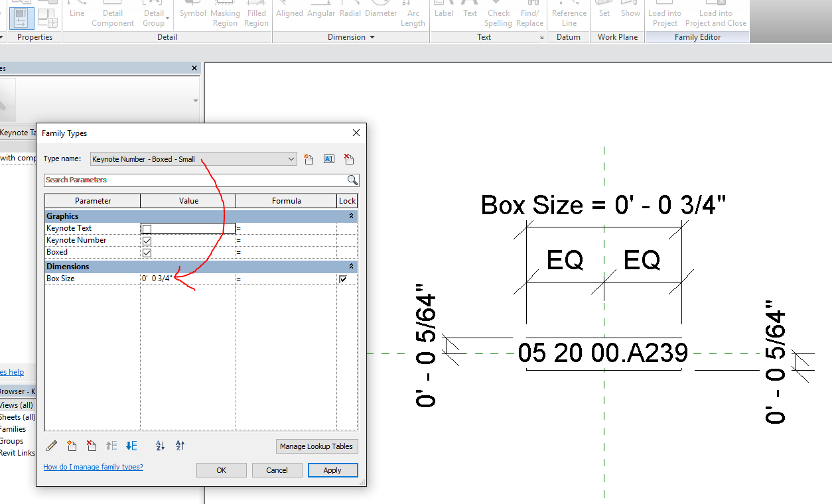Click the New Parameter icon at dialog bottom
832x504 pixels.
pyautogui.click(x=72, y=446)
